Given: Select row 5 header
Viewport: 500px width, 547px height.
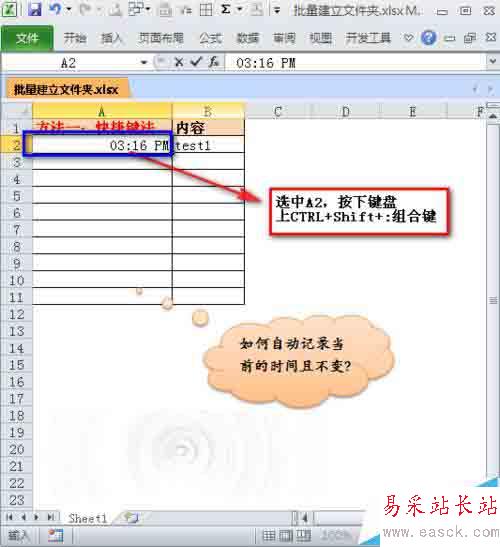Looking at the screenshot, I should point(16,196).
